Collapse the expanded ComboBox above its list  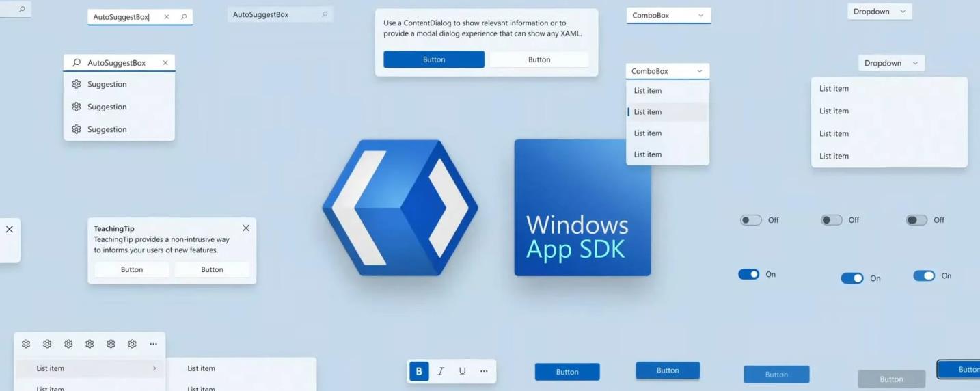[668, 71]
